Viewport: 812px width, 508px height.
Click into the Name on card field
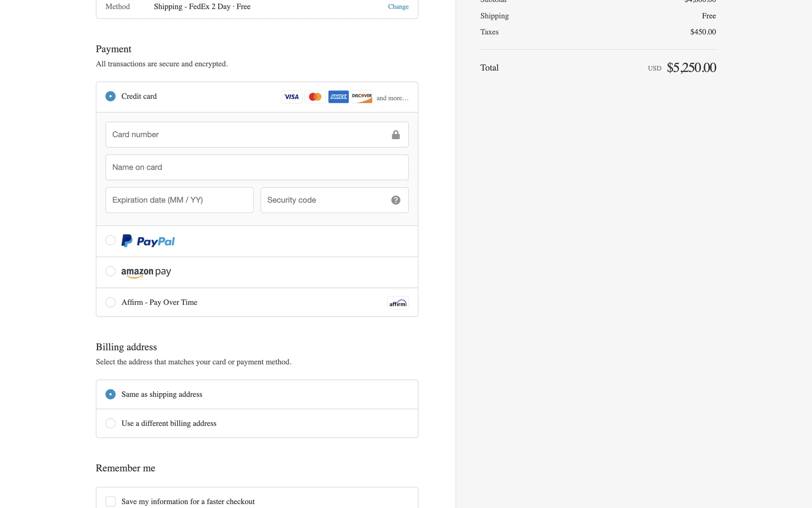tap(257, 168)
